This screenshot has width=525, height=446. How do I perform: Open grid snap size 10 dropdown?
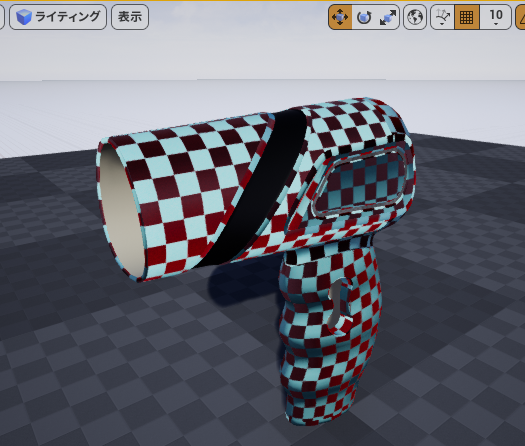(x=496, y=17)
